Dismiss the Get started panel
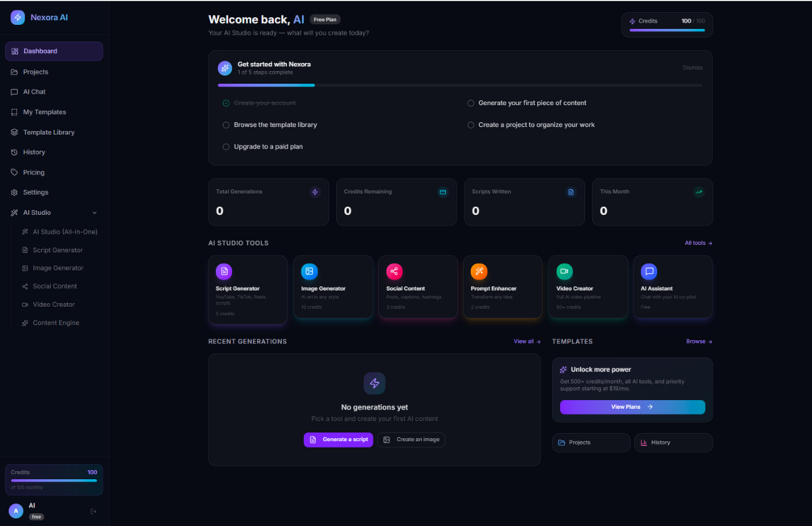 point(692,68)
